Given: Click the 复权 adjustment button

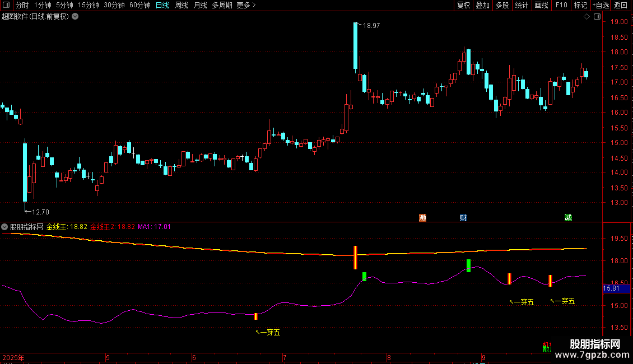Looking at the screenshot, I should pos(463,5).
